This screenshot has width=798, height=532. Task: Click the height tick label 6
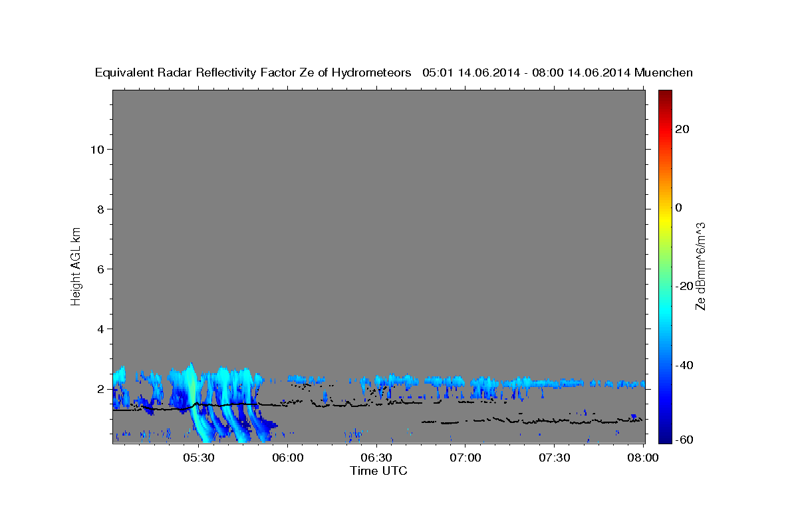tap(101, 269)
